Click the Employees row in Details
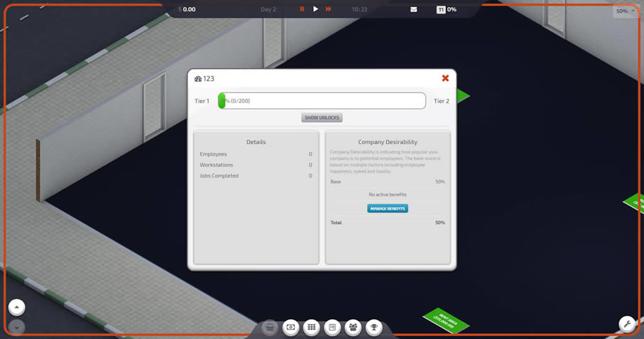The width and height of the screenshot is (644, 339). coord(256,154)
